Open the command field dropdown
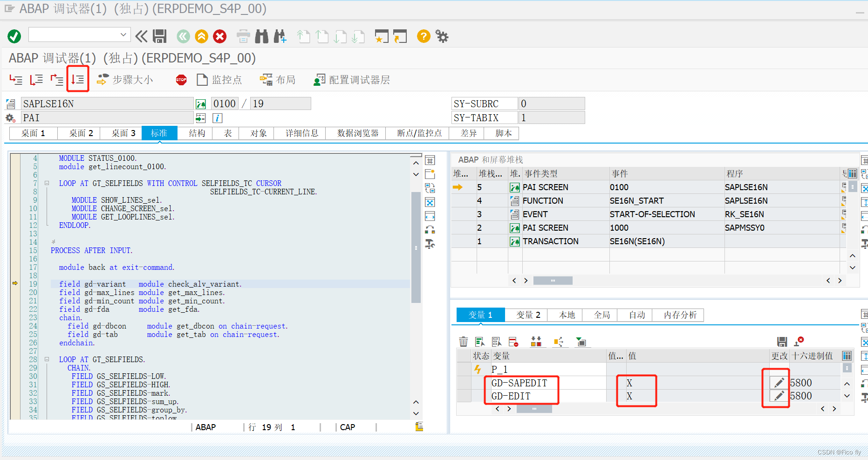This screenshot has width=868, height=460. [123, 34]
